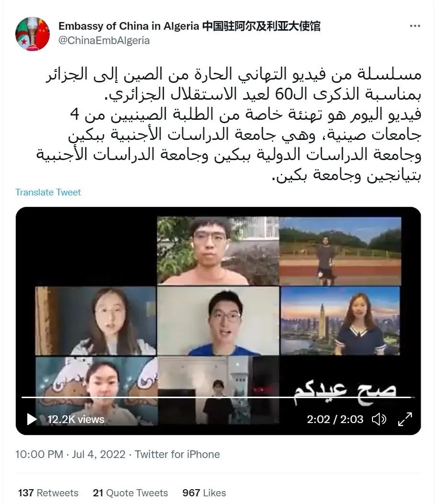Play the video with the play button
The image size is (440, 504).
pyautogui.click(x=32, y=419)
